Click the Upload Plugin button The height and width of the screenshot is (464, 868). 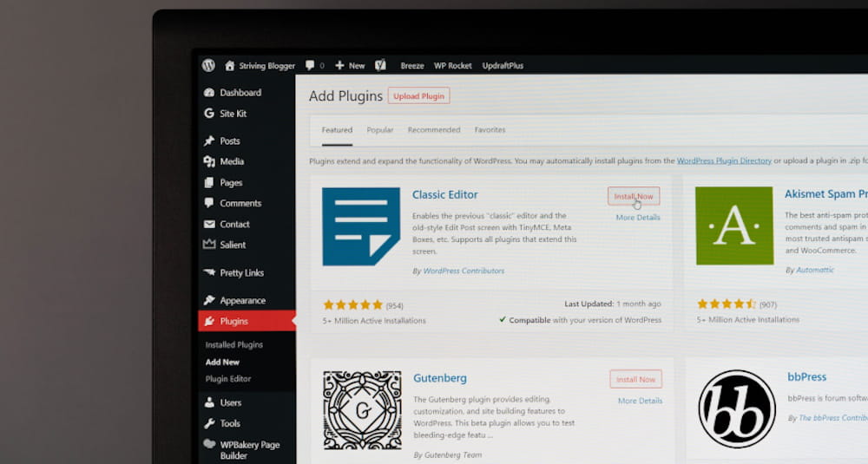[418, 96]
